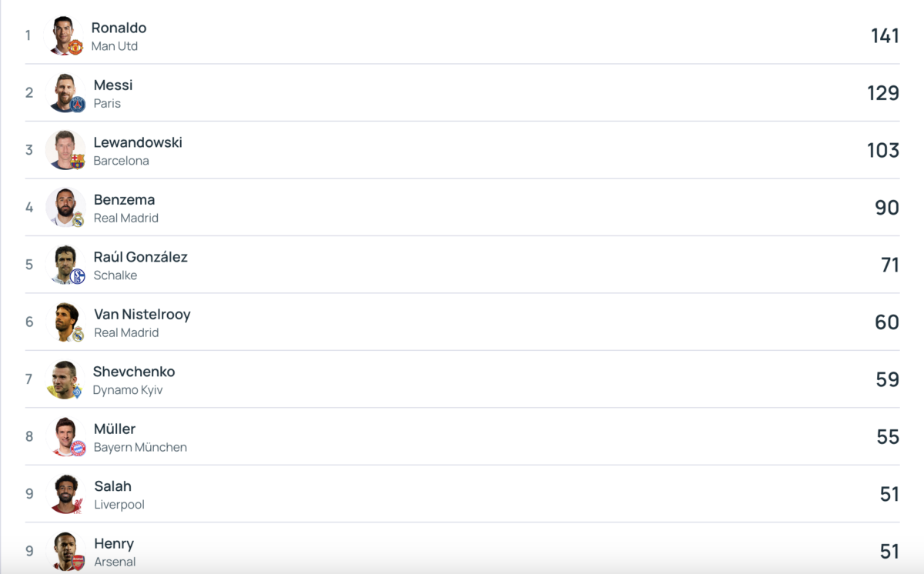Click Ronaldo's player photo

click(65, 35)
